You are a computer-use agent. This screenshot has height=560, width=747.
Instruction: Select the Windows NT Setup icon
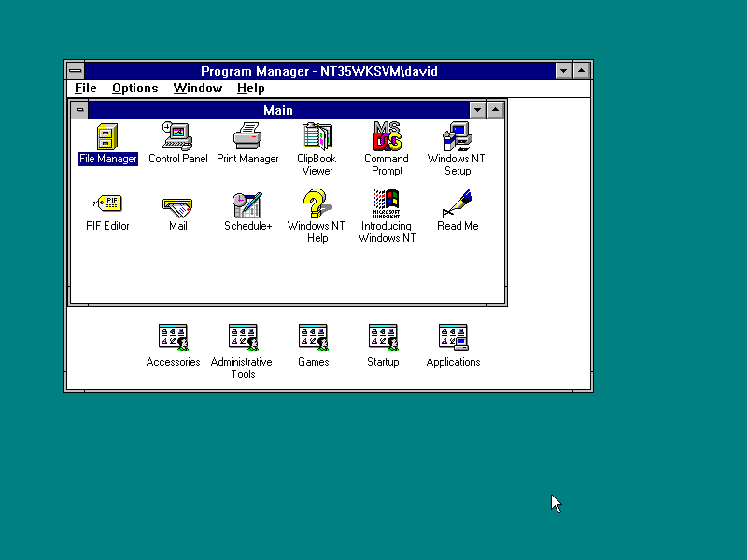coord(458,136)
